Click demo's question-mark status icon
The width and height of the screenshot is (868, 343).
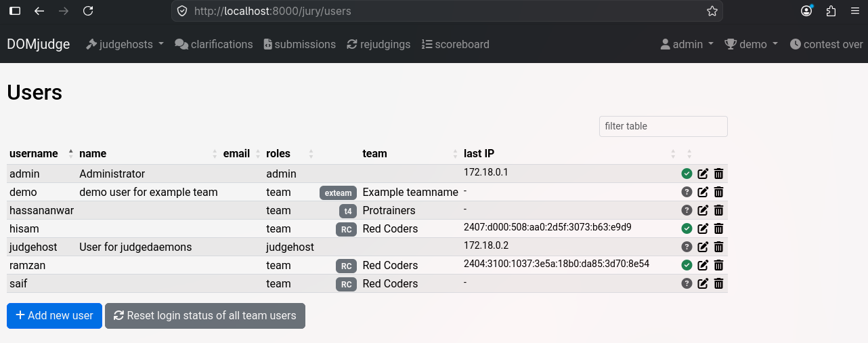687,192
